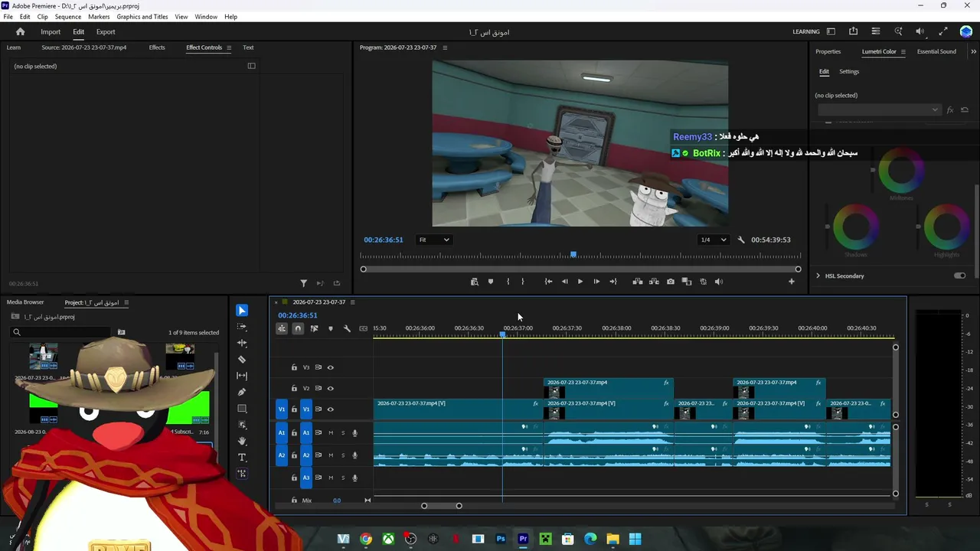980x551 pixels.
Task: Toggle Linked Selection in timeline
Action: click(x=314, y=328)
